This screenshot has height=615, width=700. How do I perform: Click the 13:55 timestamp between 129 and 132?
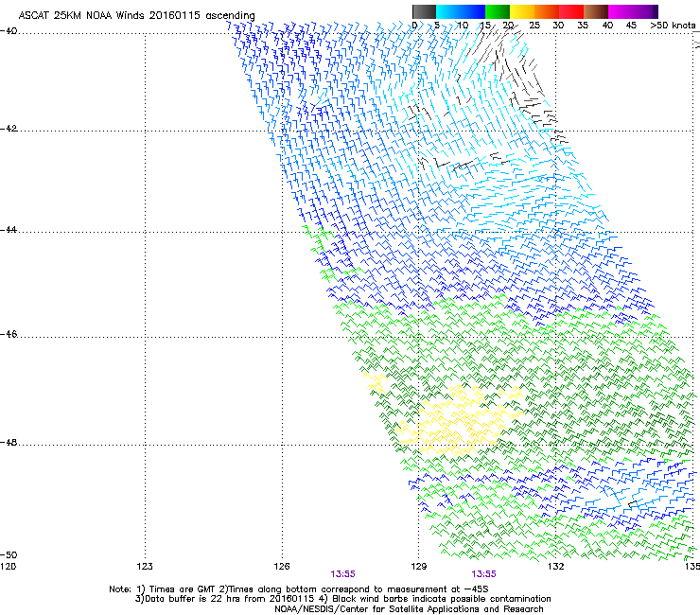[484, 574]
